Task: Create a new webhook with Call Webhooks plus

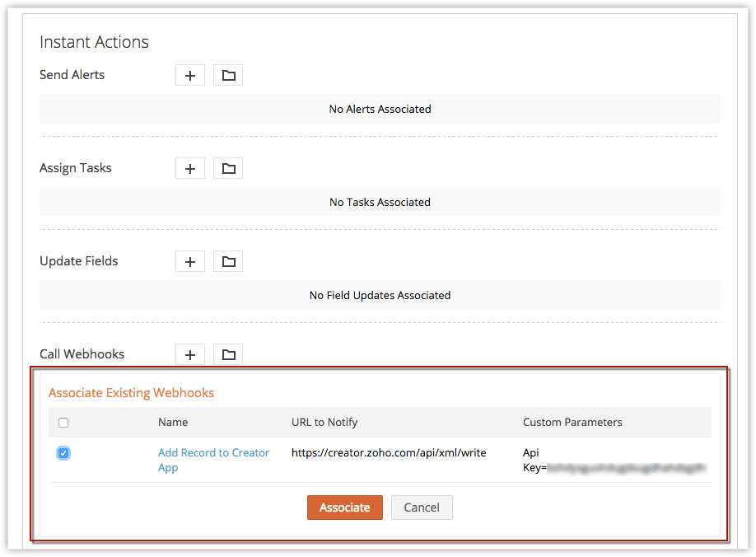Action: click(190, 355)
